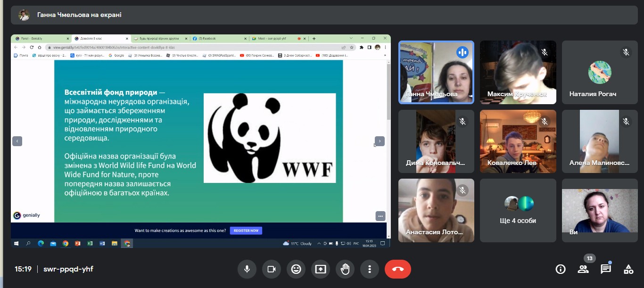The width and height of the screenshot is (644, 288).
Task: Open meeting details info icon
Action: (561, 269)
